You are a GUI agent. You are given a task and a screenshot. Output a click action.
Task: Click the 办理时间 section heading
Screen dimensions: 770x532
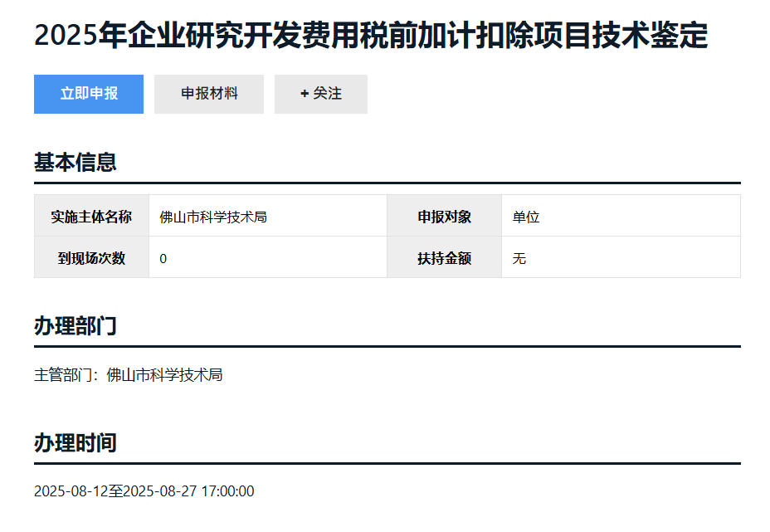75,442
